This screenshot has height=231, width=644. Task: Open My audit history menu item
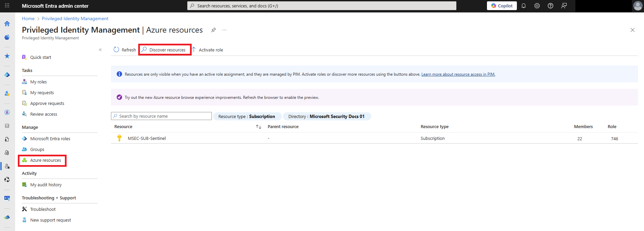pyautogui.click(x=46, y=185)
